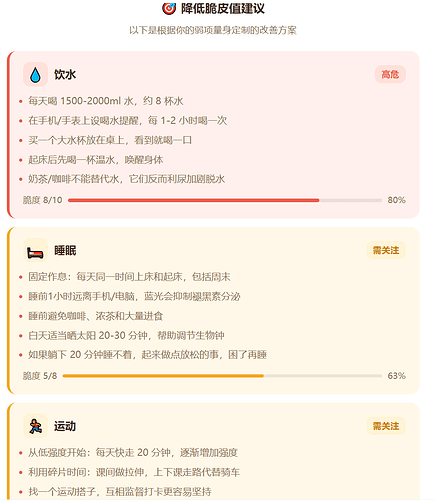Click the 降低脆皮值建议 heading
This screenshot has width=435, height=500.
tap(223, 8)
